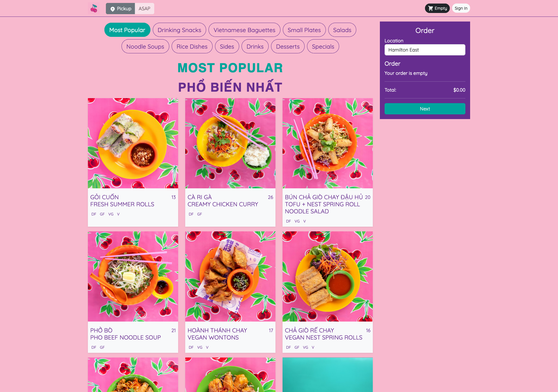This screenshot has height=392, width=558.
Task: Go to Noodle Soups category
Action: [x=145, y=46]
